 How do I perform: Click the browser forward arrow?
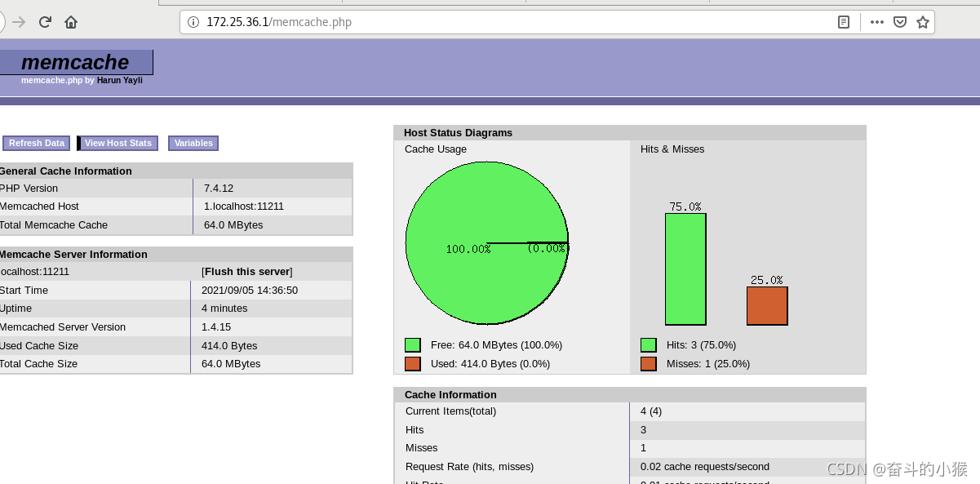(x=19, y=22)
